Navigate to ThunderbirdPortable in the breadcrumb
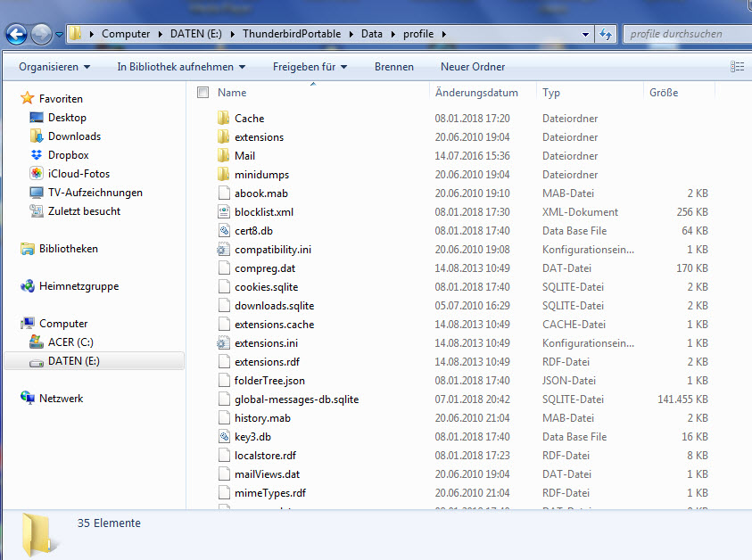 pos(292,34)
